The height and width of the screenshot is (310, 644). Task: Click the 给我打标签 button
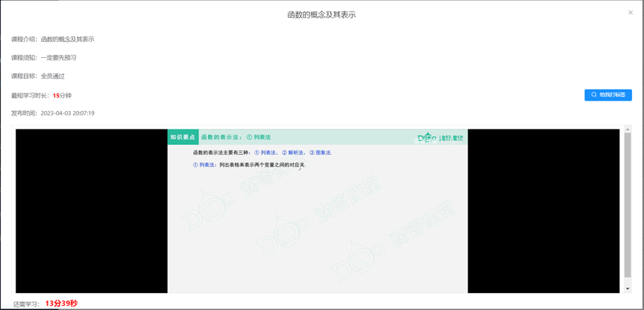(x=608, y=95)
